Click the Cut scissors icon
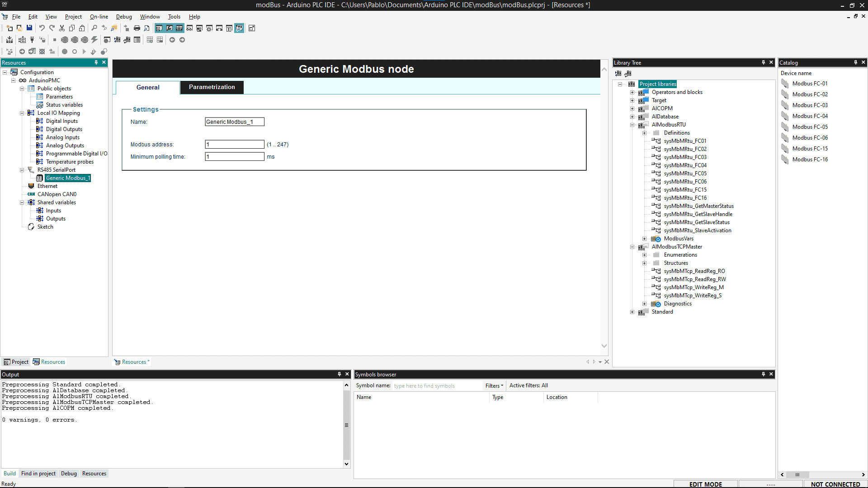Image resolution: width=868 pixels, height=488 pixels. [x=62, y=28]
